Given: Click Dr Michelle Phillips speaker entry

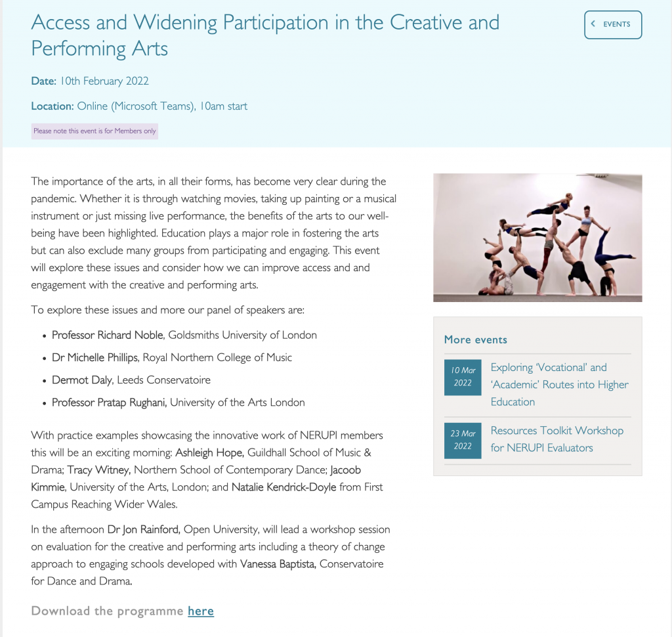Looking at the screenshot, I should click(172, 357).
